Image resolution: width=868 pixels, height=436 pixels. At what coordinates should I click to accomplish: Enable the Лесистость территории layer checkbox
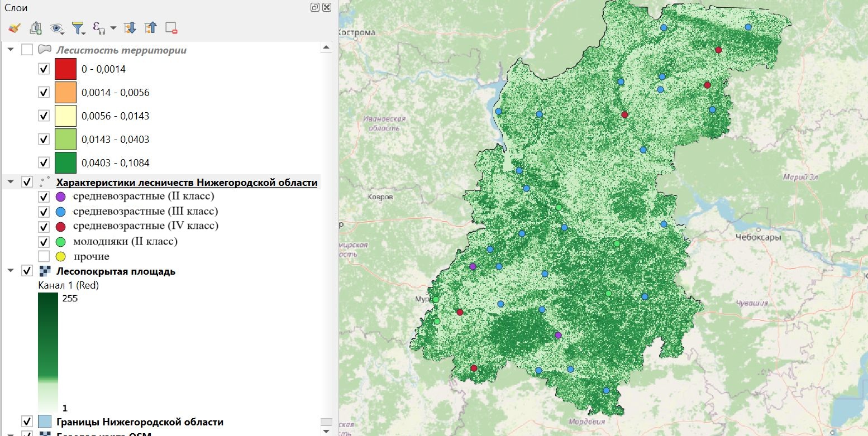pyautogui.click(x=27, y=50)
